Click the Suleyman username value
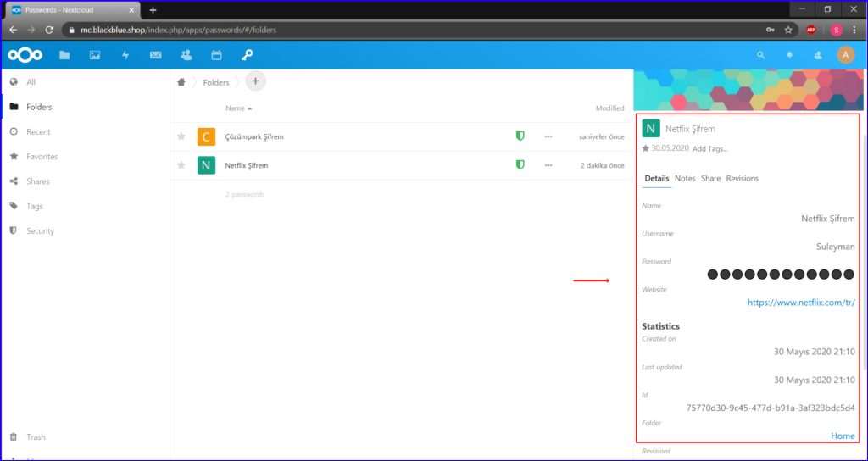This screenshot has height=461, width=868. tap(835, 247)
